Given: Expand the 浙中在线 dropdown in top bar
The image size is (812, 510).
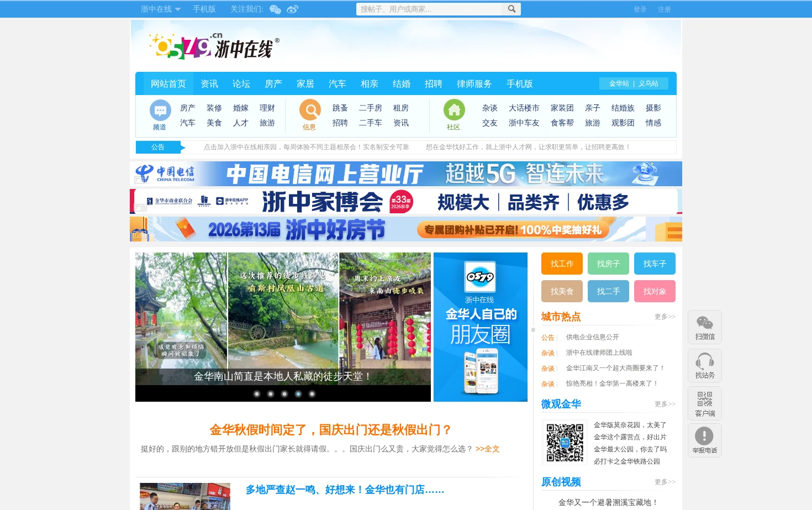Looking at the screenshot, I should [160, 9].
